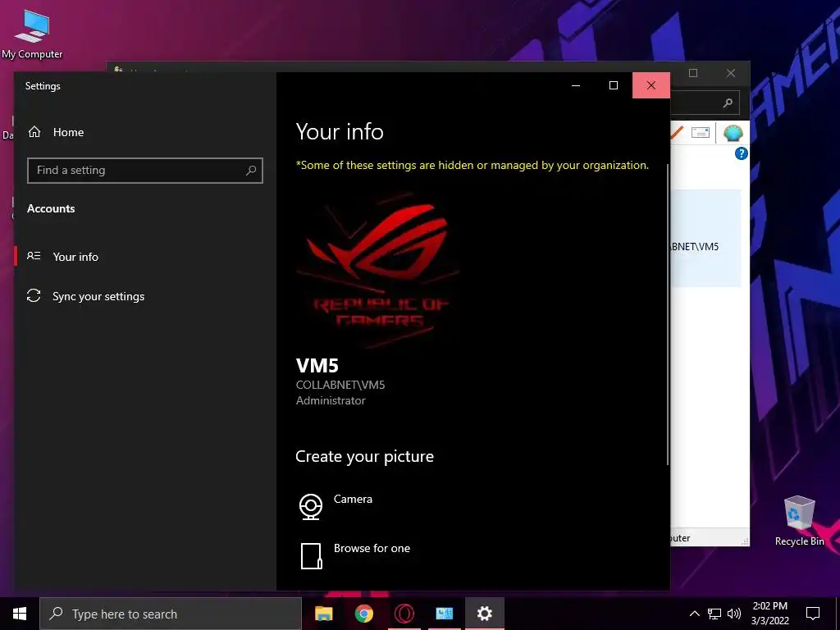Maximize the Settings window
This screenshot has height=630, width=840.
tap(614, 85)
